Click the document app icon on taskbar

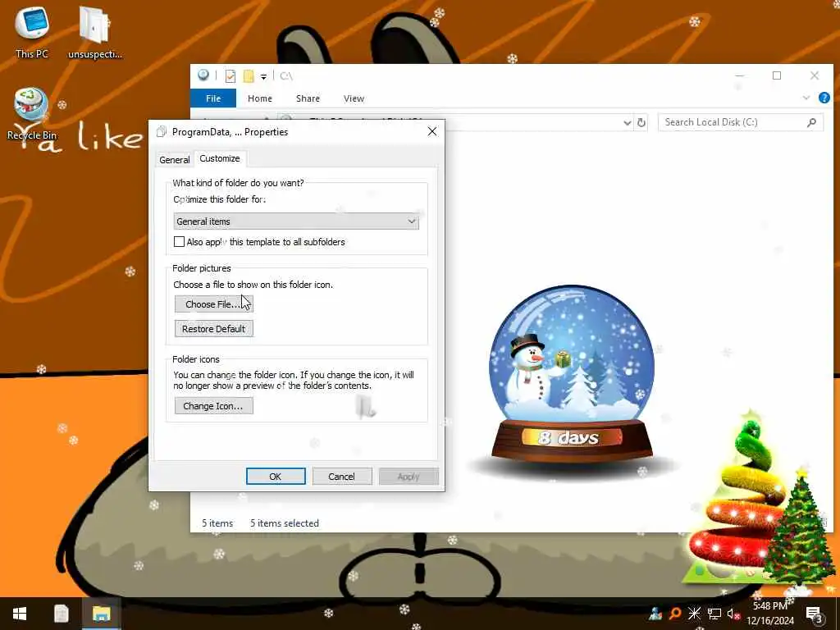click(61, 614)
